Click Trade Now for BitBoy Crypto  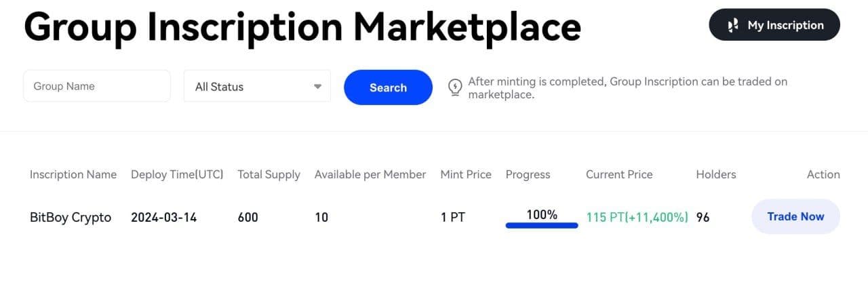pyautogui.click(x=795, y=217)
